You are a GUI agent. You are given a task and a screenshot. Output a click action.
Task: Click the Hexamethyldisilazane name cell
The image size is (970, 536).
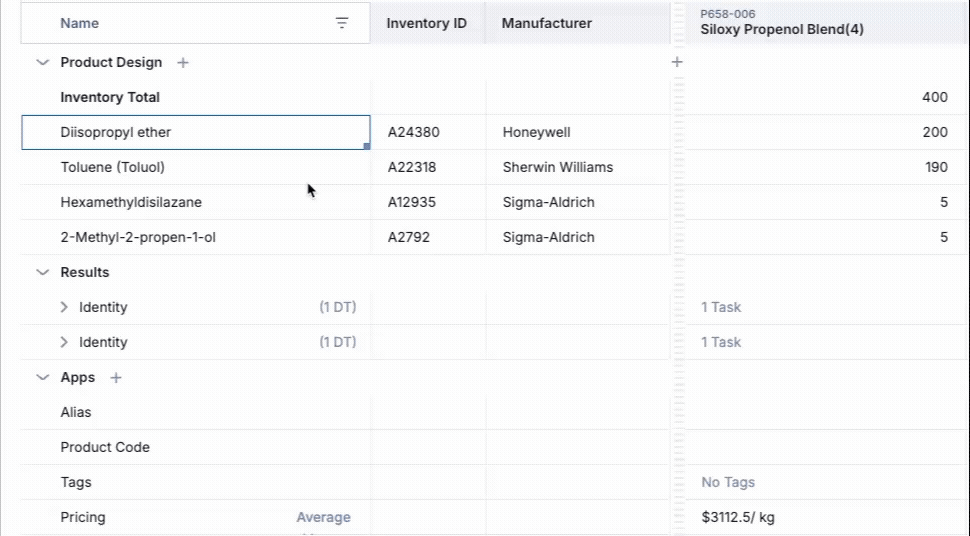(131, 202)
